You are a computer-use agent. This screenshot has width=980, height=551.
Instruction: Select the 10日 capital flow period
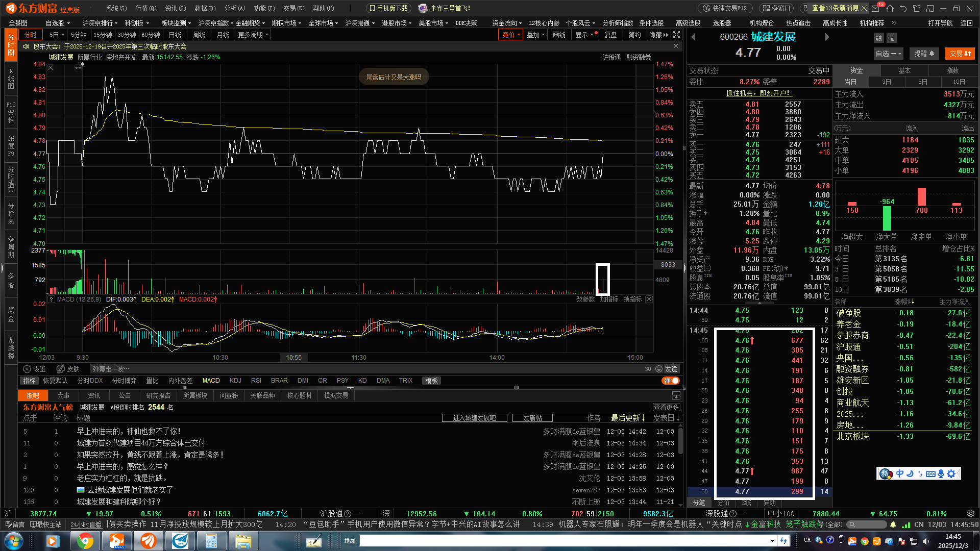959,82
